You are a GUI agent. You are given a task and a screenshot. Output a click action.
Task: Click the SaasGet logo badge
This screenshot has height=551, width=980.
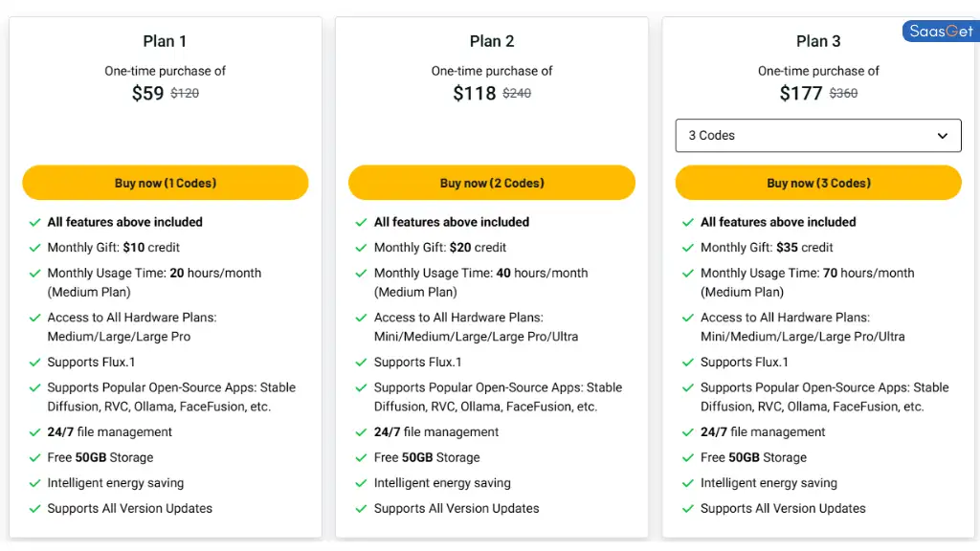coord(940,32)
